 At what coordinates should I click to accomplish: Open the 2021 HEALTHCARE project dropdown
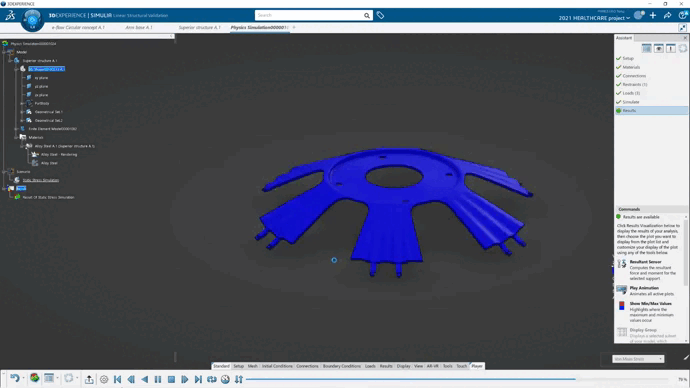594,18
